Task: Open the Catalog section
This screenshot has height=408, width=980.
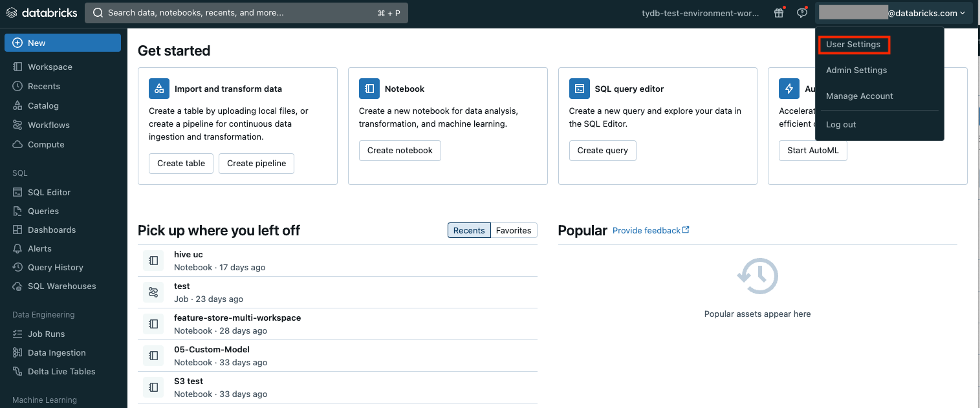Action: click(x=45, y=105)
